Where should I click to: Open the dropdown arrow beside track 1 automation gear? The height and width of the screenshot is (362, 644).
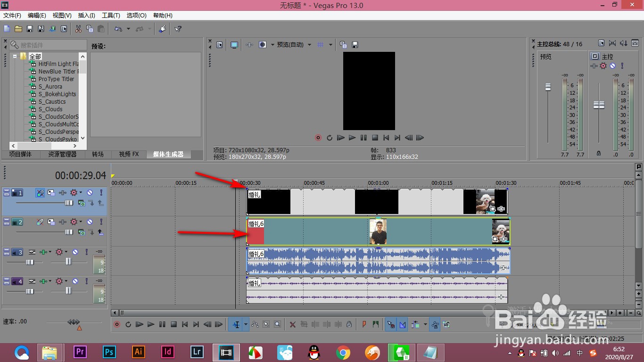[x=81, y=193]
